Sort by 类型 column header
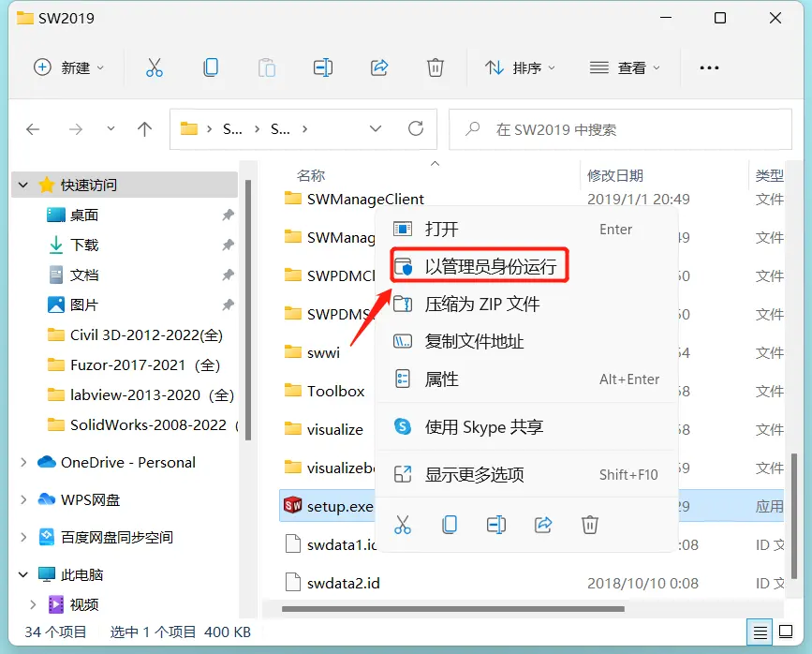This screenshot has height=654, width=812. (x=770, y=175)
